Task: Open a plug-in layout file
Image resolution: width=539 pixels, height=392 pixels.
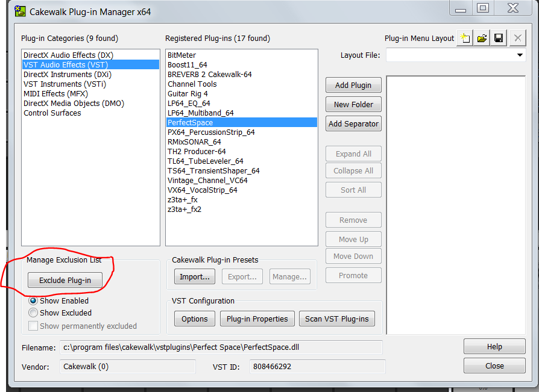Action: point(482,39)
